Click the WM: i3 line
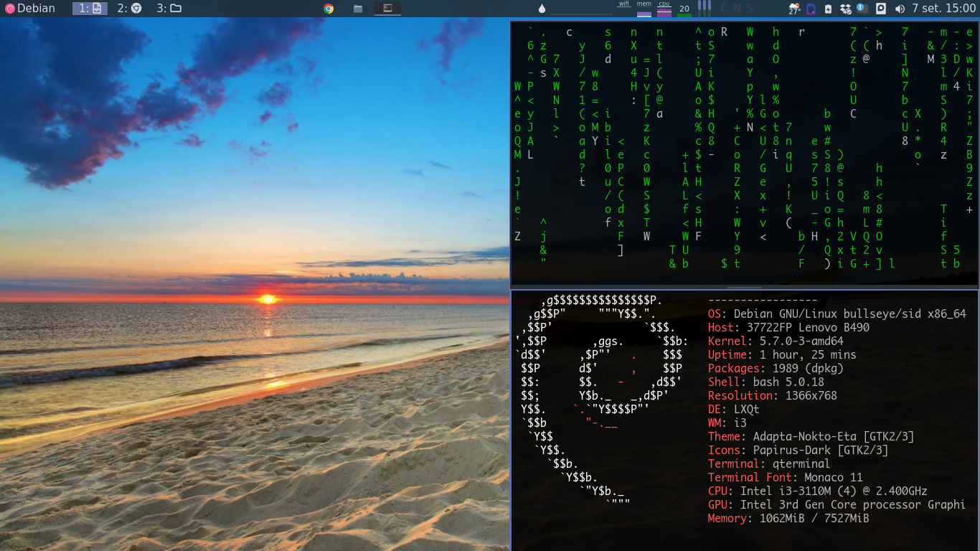Screen dimensions: 980x551 [727, 423]
